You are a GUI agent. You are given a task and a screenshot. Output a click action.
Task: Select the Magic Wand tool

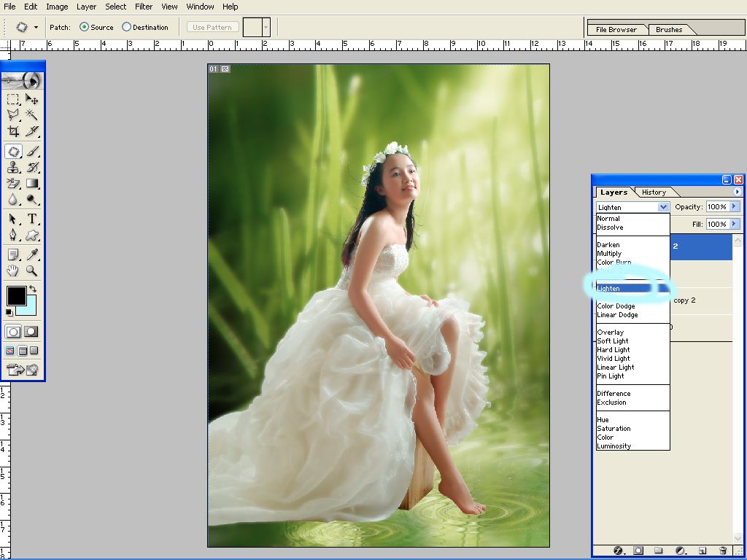tap(32, 115)
